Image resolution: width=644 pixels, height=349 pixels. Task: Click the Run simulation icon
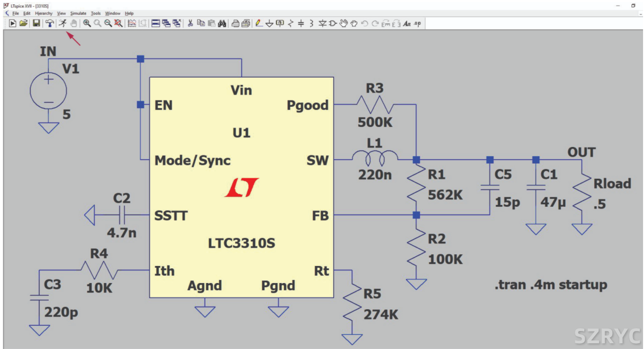point(62,23)
